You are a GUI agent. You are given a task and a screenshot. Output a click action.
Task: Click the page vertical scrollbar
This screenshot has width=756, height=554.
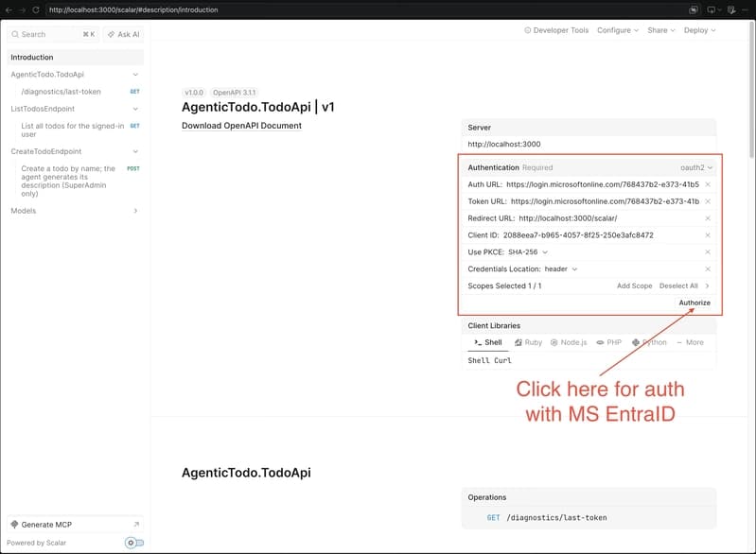coord(751,90)
